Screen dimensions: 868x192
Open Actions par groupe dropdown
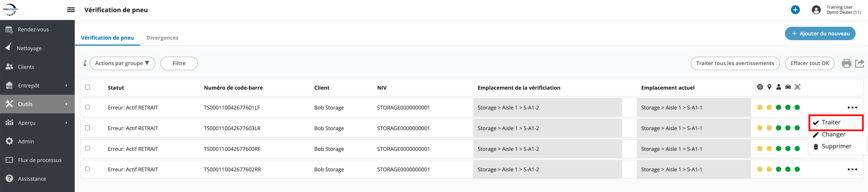tap(122, 63)
